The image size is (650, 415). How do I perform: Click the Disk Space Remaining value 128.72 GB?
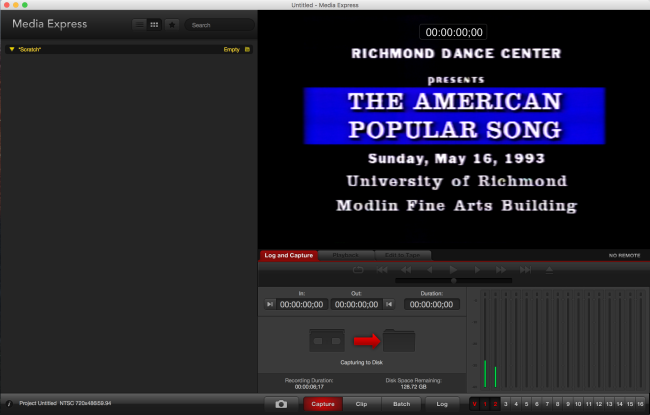point(413,387)
